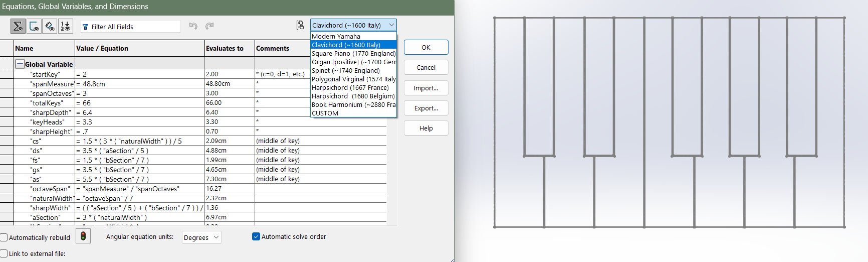Open the Angular equation units dropdown
The height and width of the screenshot is (262, 868).
201,237
